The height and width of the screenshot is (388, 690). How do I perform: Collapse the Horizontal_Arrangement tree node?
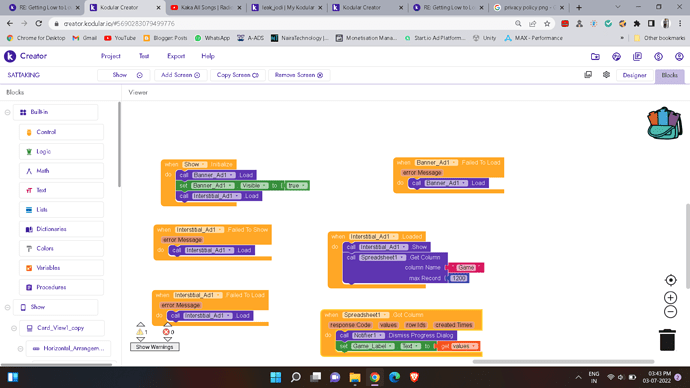click(21, 348)
